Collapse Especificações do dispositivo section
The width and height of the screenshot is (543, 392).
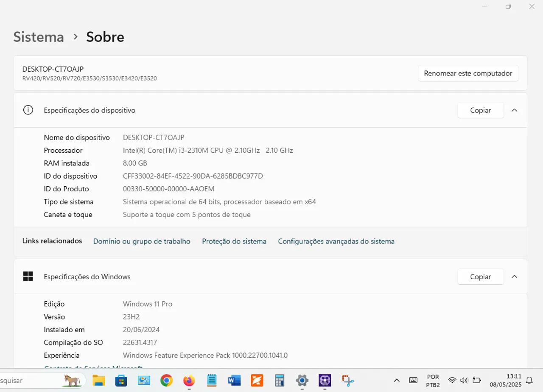[515, 110]
